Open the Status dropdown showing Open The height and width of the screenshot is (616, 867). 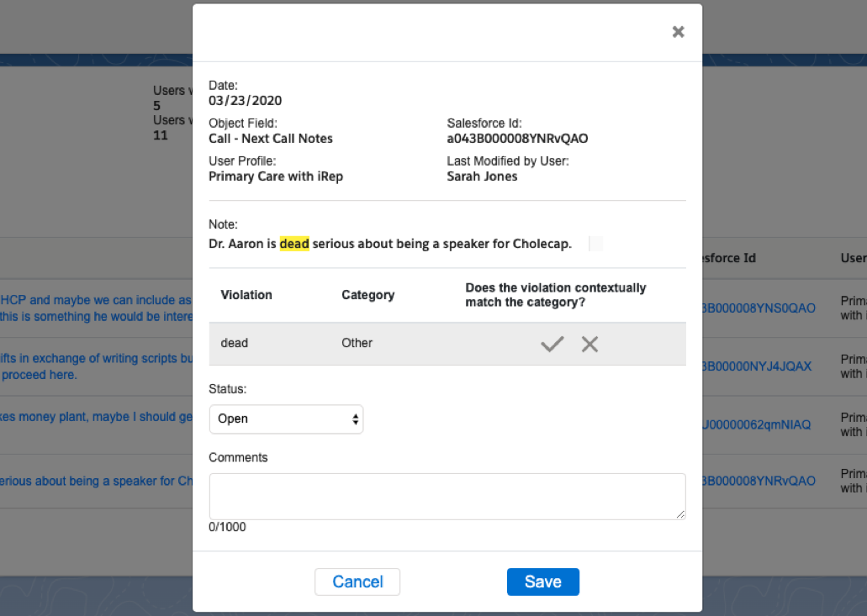pos(286,419)
